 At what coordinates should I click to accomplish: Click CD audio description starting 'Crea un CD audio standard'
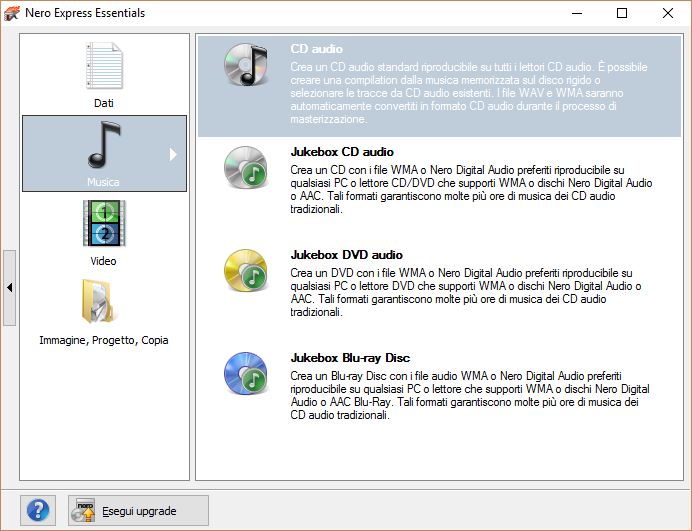pyautogui.click(x=469, y=93)
